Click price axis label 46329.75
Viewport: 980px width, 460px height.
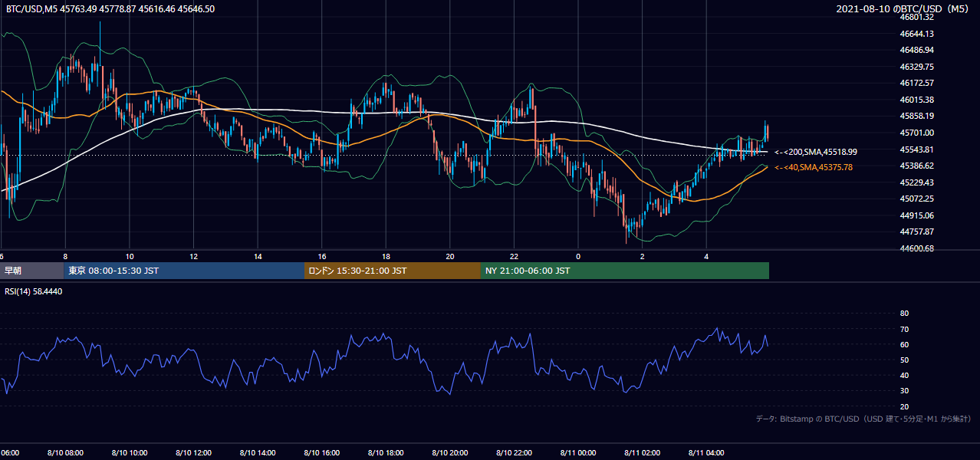tap(916, 67)
